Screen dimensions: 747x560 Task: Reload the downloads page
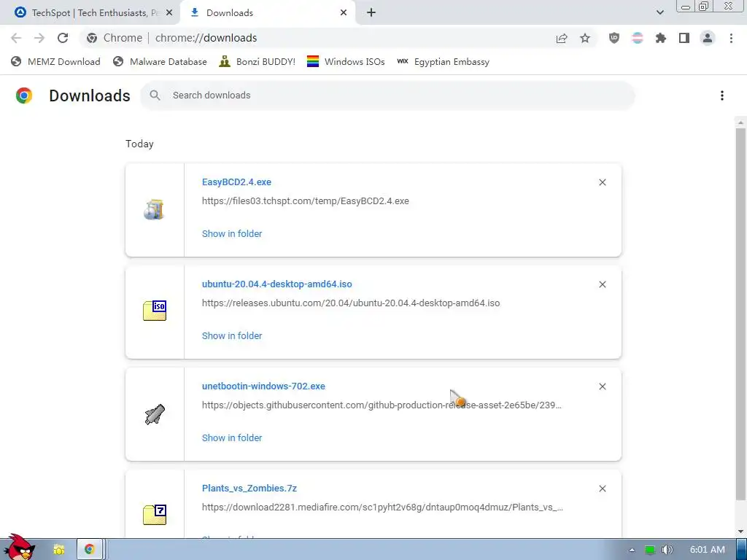pos(63,38)
